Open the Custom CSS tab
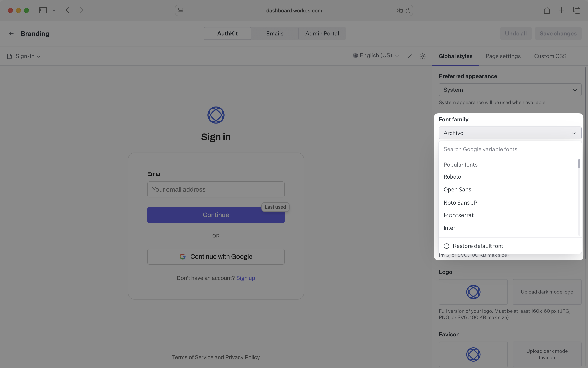This screenshot has width=588, height=368. (x=550, y=56)
